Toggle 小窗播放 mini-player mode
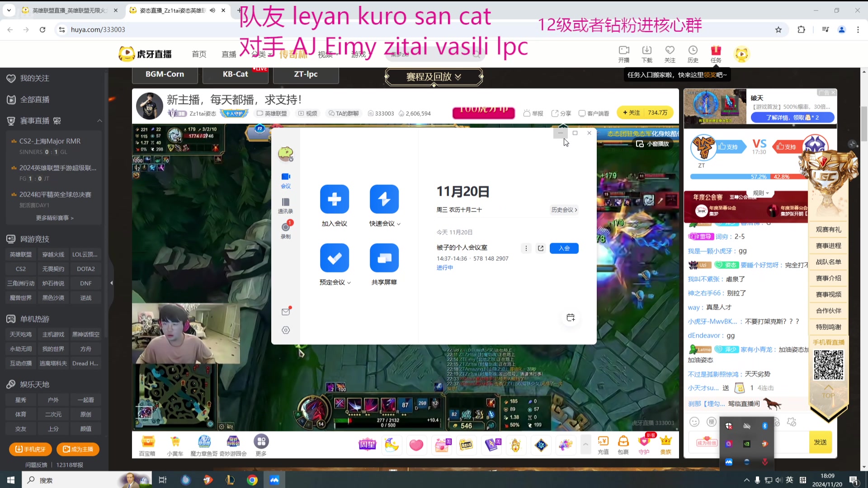 click(x=652, y=144)
